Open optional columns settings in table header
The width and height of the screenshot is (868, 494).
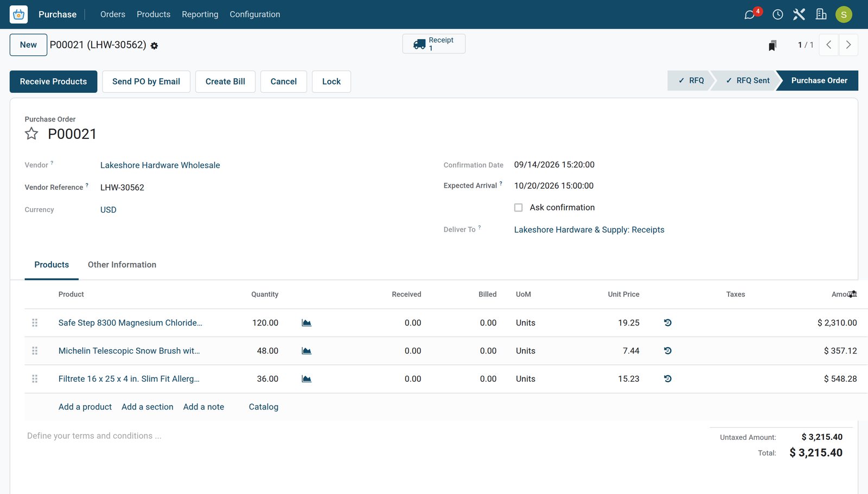point(853,294)
